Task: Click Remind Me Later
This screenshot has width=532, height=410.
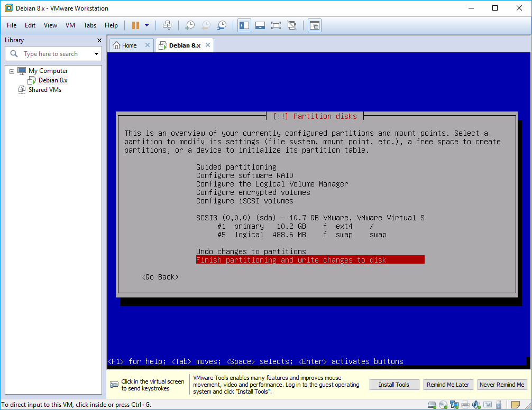Action: (448, 385)
